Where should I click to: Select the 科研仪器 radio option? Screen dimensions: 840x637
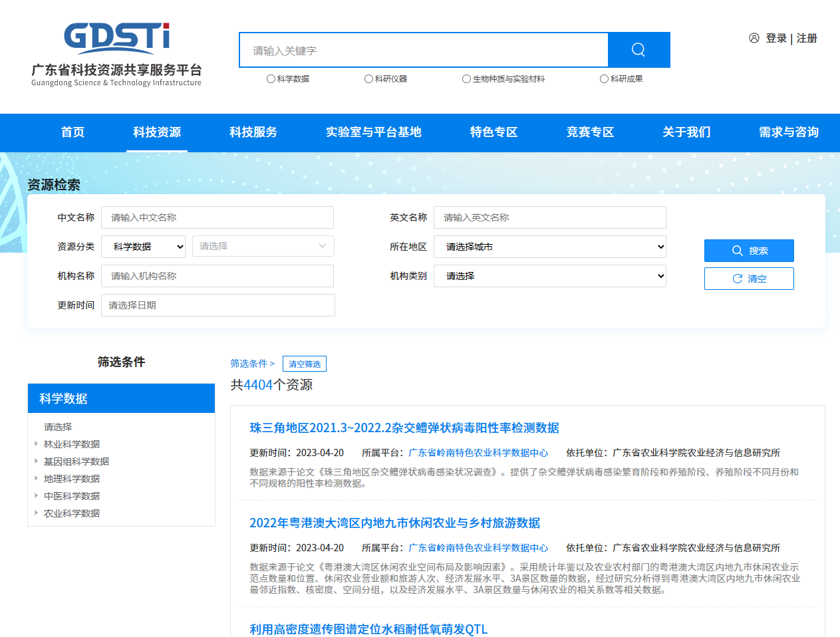(368, 79)
